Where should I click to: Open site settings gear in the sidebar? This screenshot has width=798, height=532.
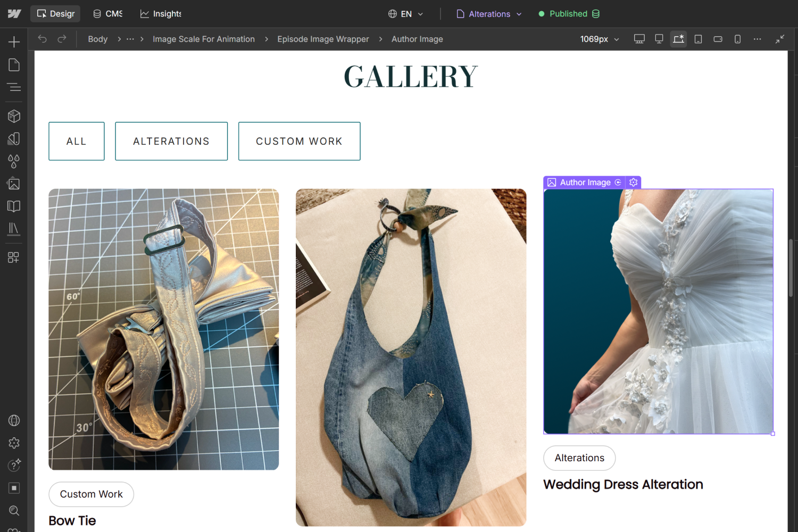[x=14, y=443]
